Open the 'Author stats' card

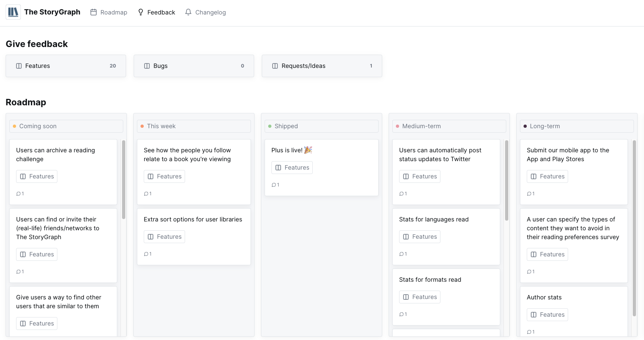pyautogui.click(x=574, y=311)
